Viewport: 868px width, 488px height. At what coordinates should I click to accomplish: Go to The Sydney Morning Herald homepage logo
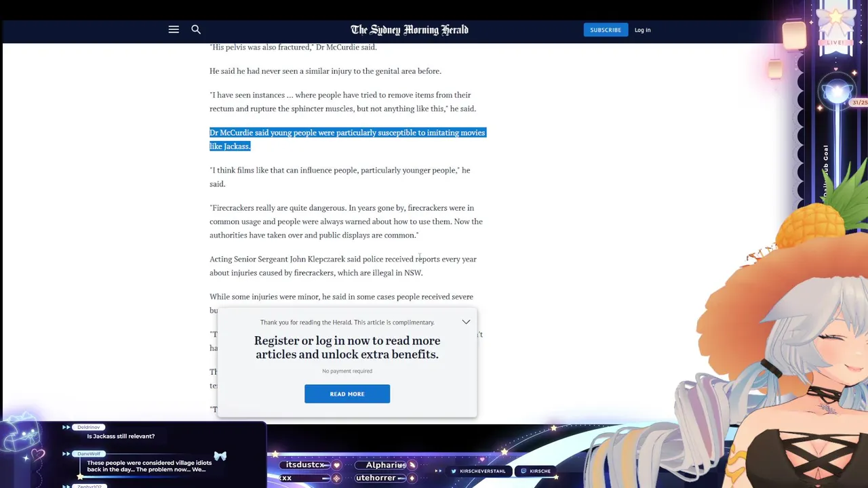tap(410, 30)
